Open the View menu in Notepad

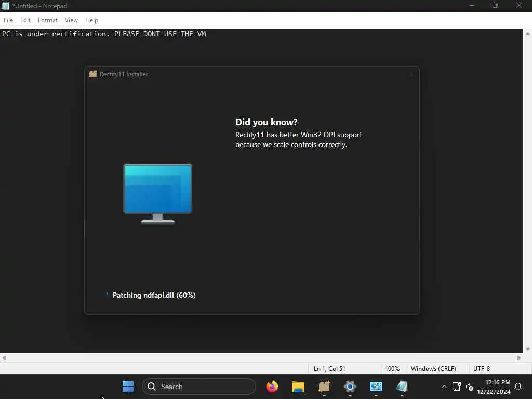click(x=71, y=20)
